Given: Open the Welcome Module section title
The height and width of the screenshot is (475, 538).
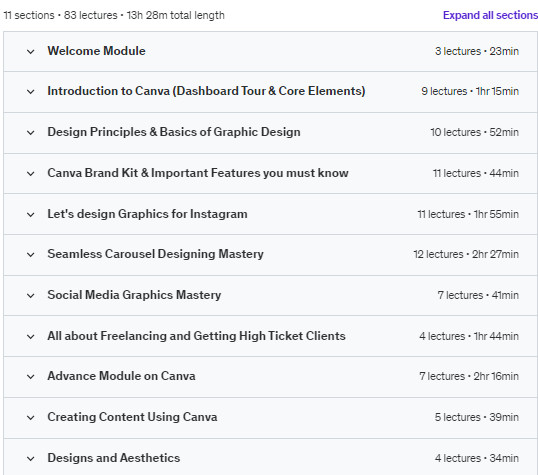Looking at the screenshot, I should tap(96, 51).
